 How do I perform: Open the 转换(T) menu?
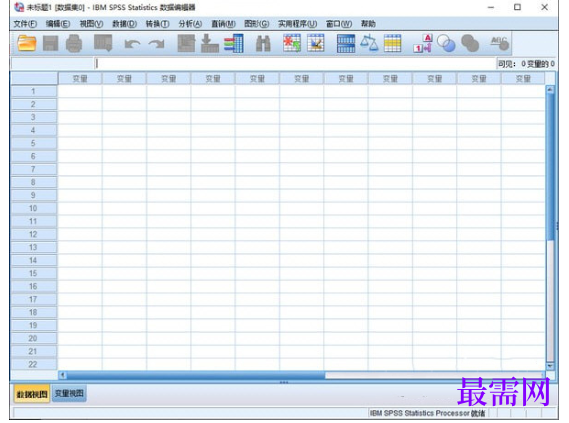pyautogui.click(x=157, y=24)
